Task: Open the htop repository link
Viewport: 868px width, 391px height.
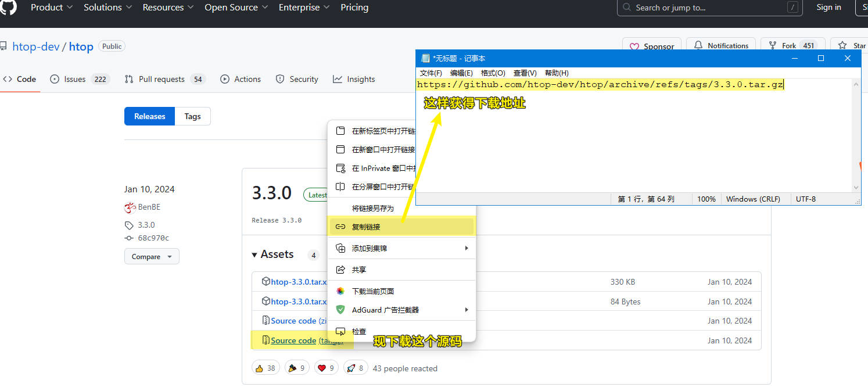Action: coord(81,46)
